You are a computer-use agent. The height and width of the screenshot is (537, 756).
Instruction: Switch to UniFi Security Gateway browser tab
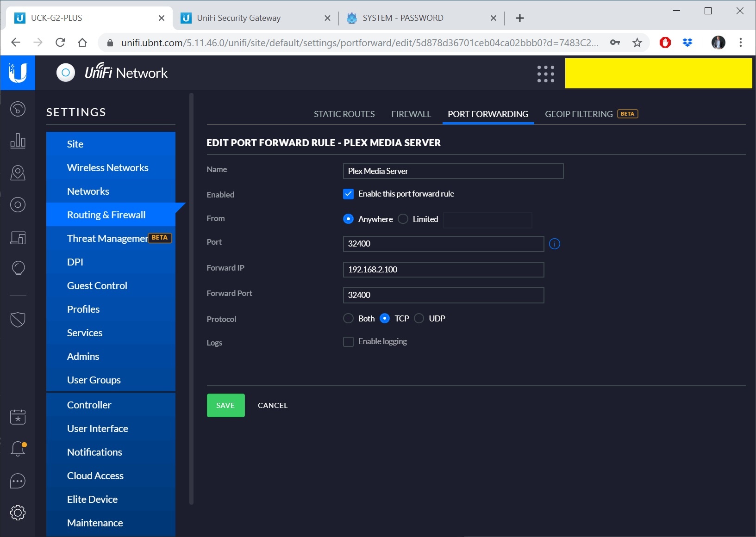pos(255,18)
